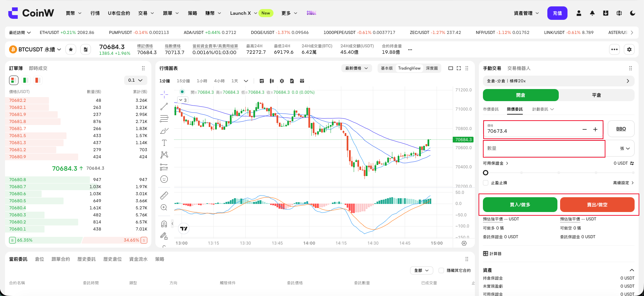Open 全部 filter dropdown in orders
Screen dimensions: 644x296
pyautogui.click(x=422, y=270)
